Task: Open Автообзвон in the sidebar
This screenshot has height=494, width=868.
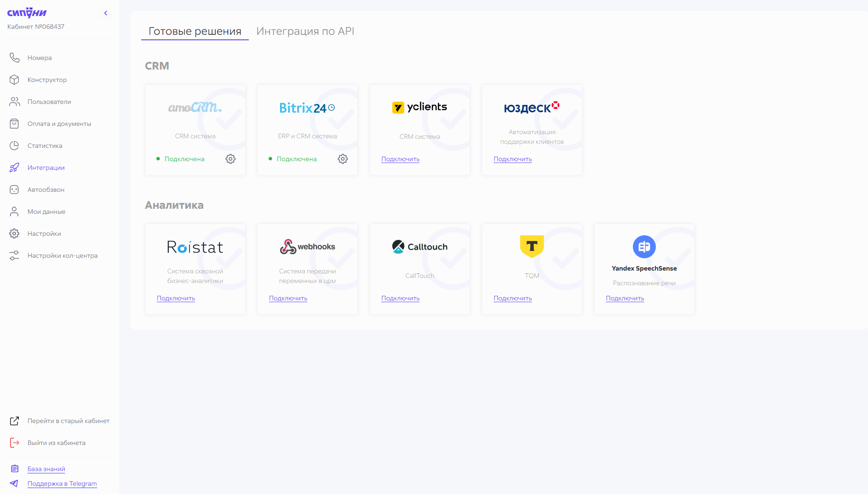Action: [46, 190]
